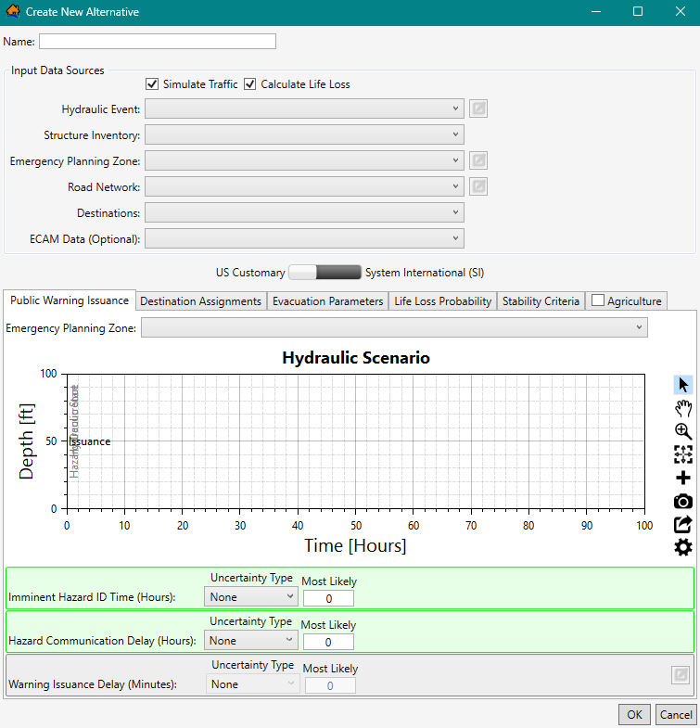Close the Create New Alternative window

coord(680,12)
